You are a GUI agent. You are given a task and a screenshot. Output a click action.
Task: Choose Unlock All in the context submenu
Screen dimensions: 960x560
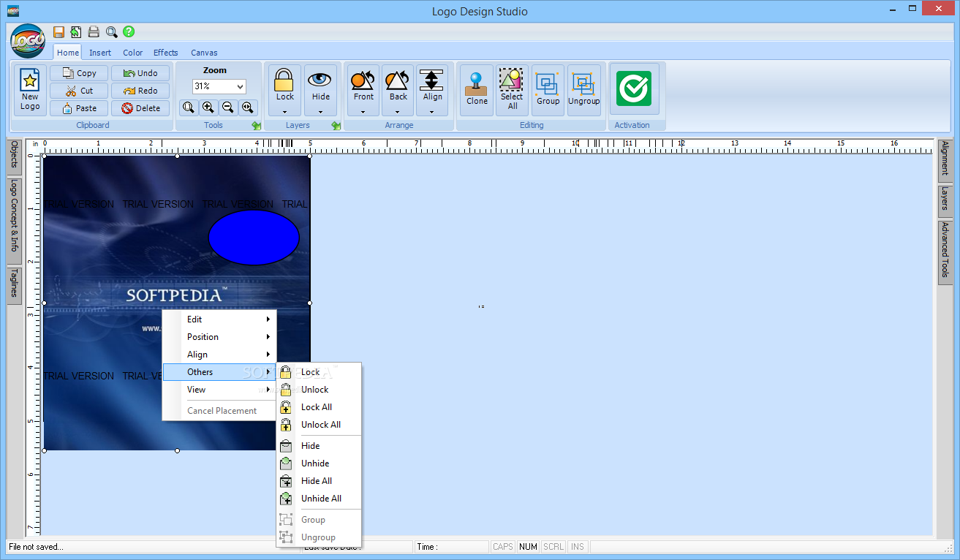[x=318, y=425]
